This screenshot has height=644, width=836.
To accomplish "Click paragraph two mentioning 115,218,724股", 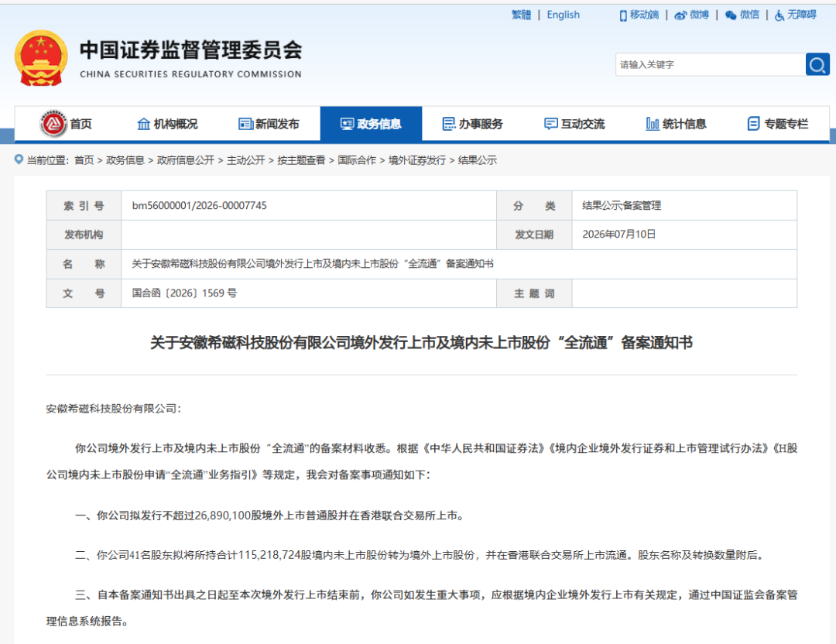I will click(x=419, y=555).
